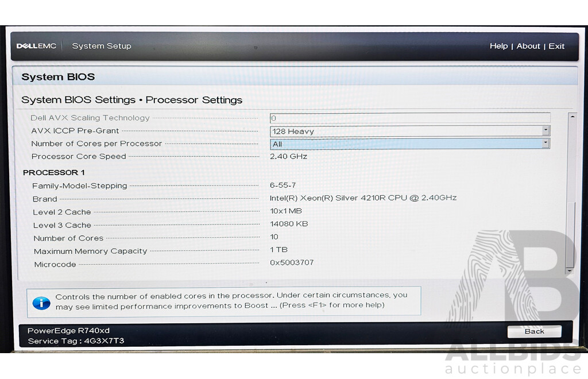Click the '10' cores value
Screen dimensions: 588x379
274,237
